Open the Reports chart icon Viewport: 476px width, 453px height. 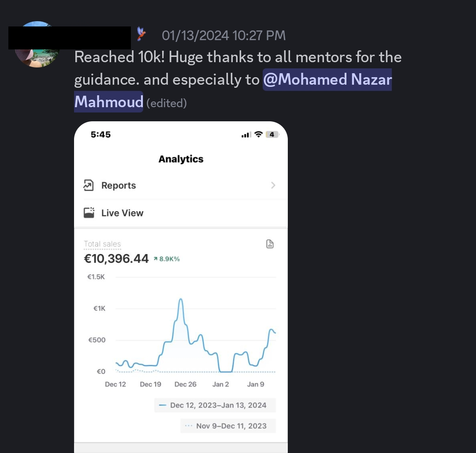pyautogui.click(x=88, y=185)
